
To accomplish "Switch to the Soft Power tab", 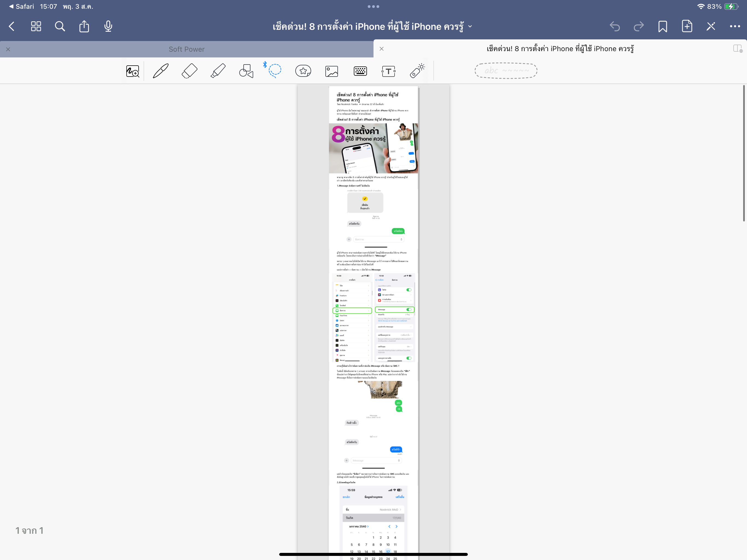I will [x=186, y=49].
